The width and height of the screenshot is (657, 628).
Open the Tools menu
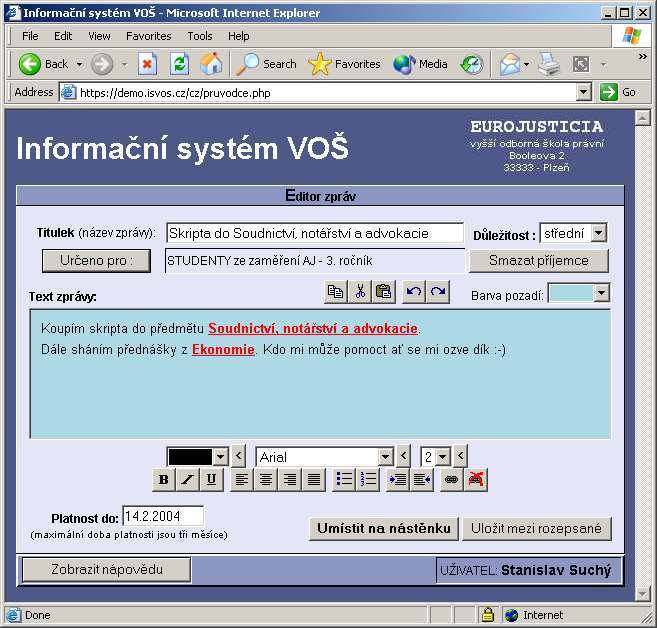coord(200,36)
